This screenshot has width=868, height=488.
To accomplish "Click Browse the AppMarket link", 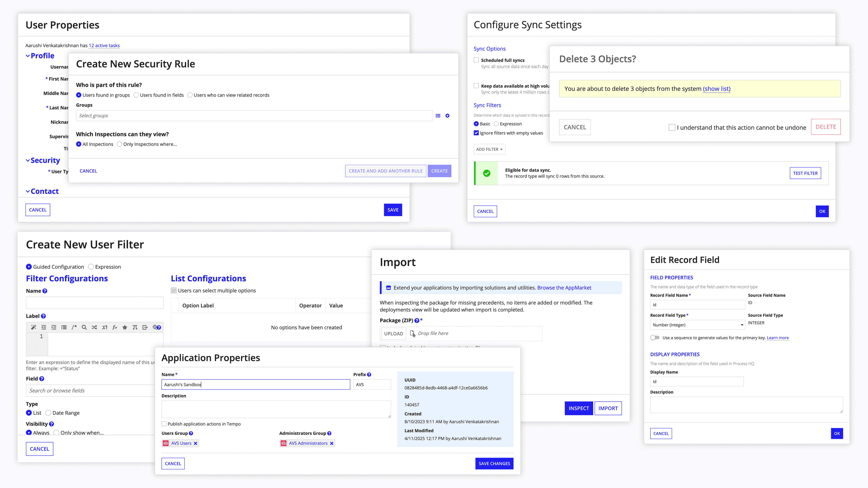I will click(564, 288).
